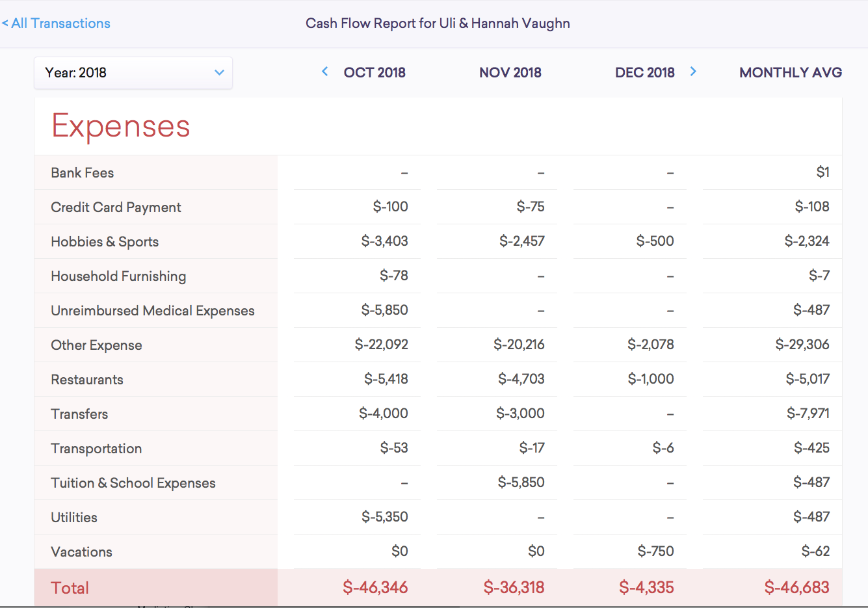This screenshot has height=608, width=868.
Task: Click the Year dropdown chevron arrow
Action: pyautogui.click(x=219, y=73)
